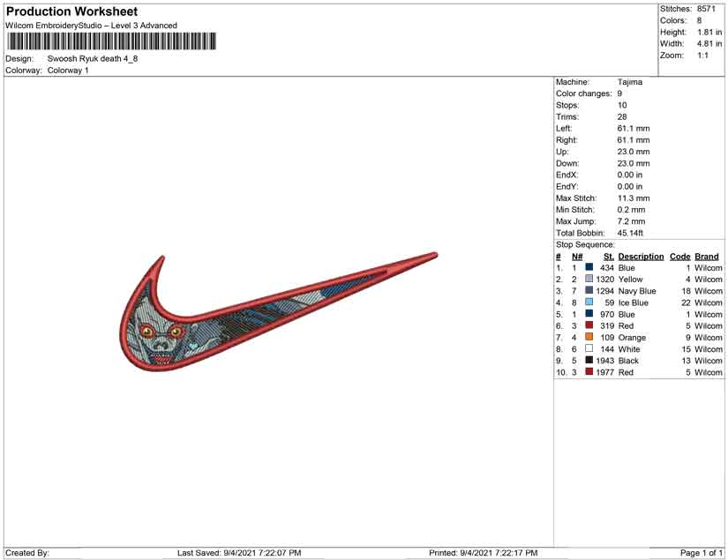Click the Left value 61.1 mm
Screen dimensions: 728x560
point(634,129)
